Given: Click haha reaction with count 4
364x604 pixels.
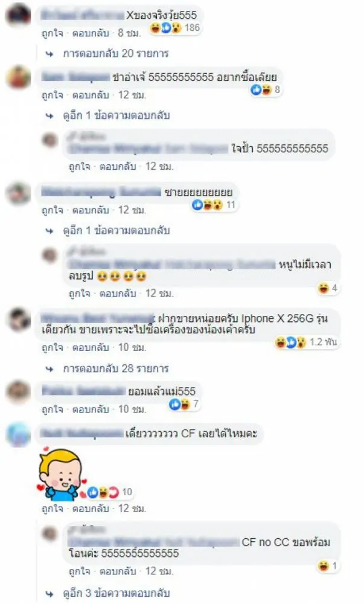Looking at the screenshot, I should coord(328,288).
